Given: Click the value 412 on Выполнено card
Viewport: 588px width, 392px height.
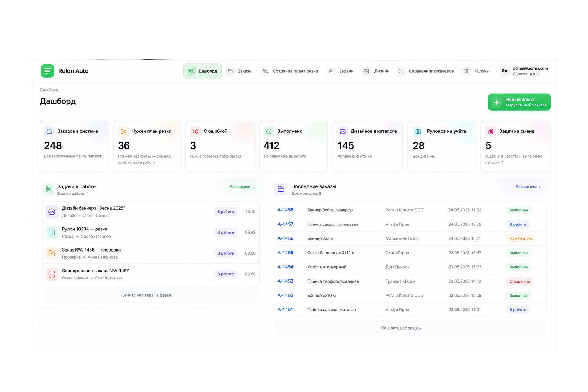Looking at the screenshot, I should coord(271,146).
